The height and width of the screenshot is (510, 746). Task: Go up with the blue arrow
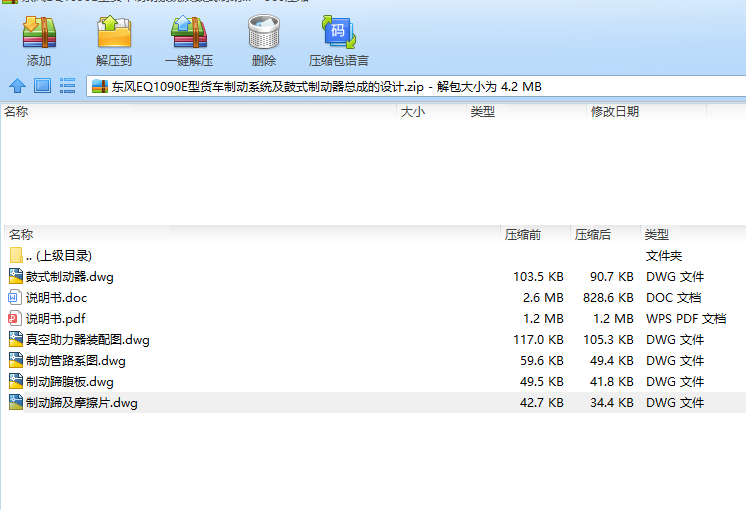point(18,86)
